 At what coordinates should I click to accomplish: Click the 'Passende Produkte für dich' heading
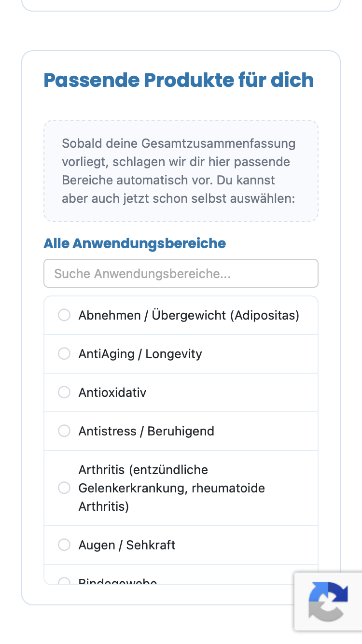[x=179, y=80]
